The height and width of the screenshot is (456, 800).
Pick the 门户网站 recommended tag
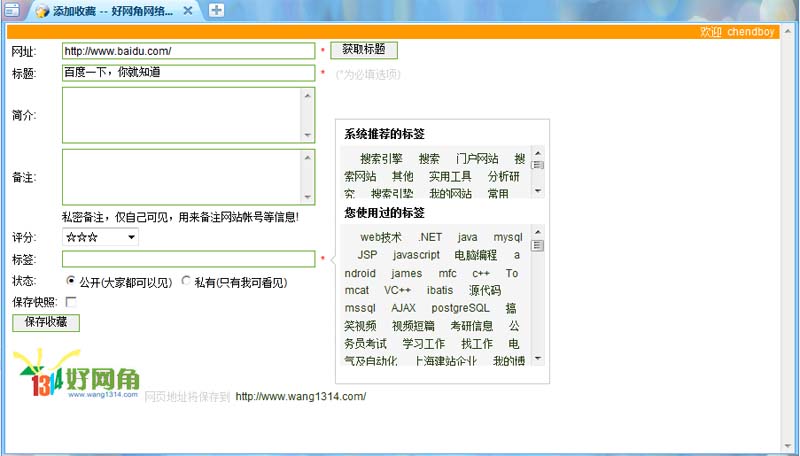[x=477, y=158]
